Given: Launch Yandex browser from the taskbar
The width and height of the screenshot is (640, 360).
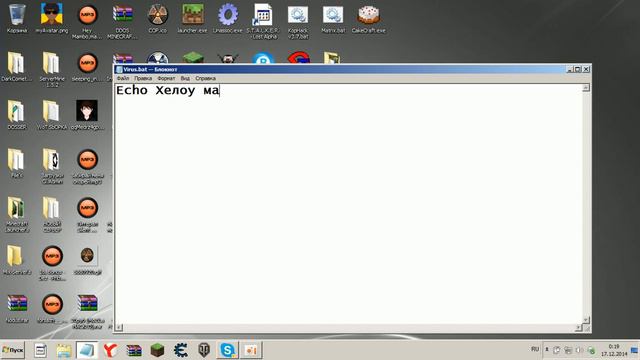Looking at the screenshot, I should point(110,350).
